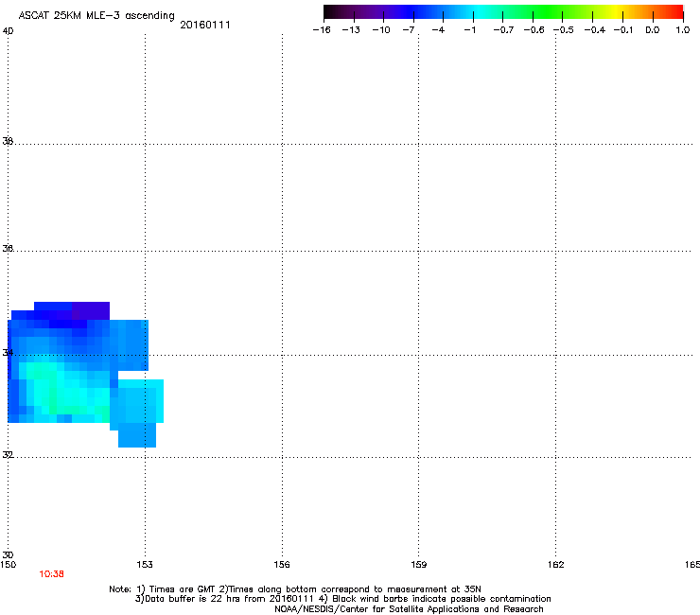Click the note line about Times are GMT
Viewport: 700px width, 615px height.
click(295, 589)
